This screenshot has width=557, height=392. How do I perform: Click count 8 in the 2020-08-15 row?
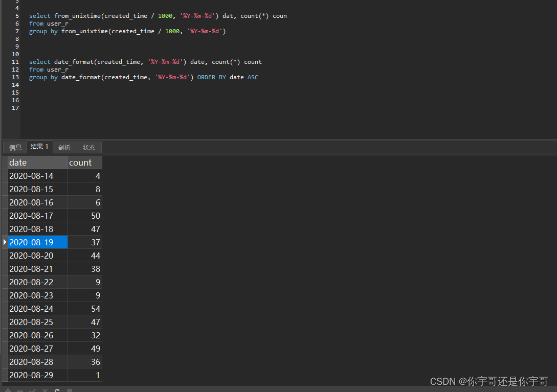pyautogui.click(x=85, y=189)
